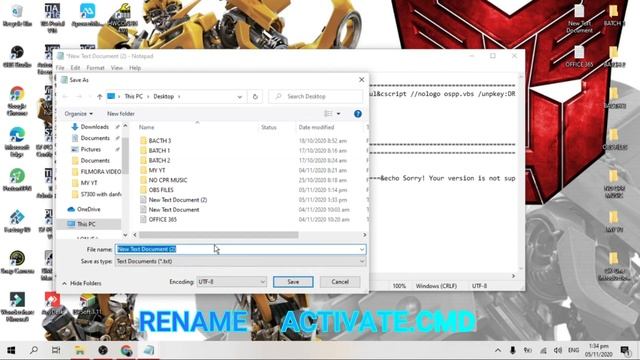
Task: Select the NO CPR MUSIC folder
Action: click(168, 180)
